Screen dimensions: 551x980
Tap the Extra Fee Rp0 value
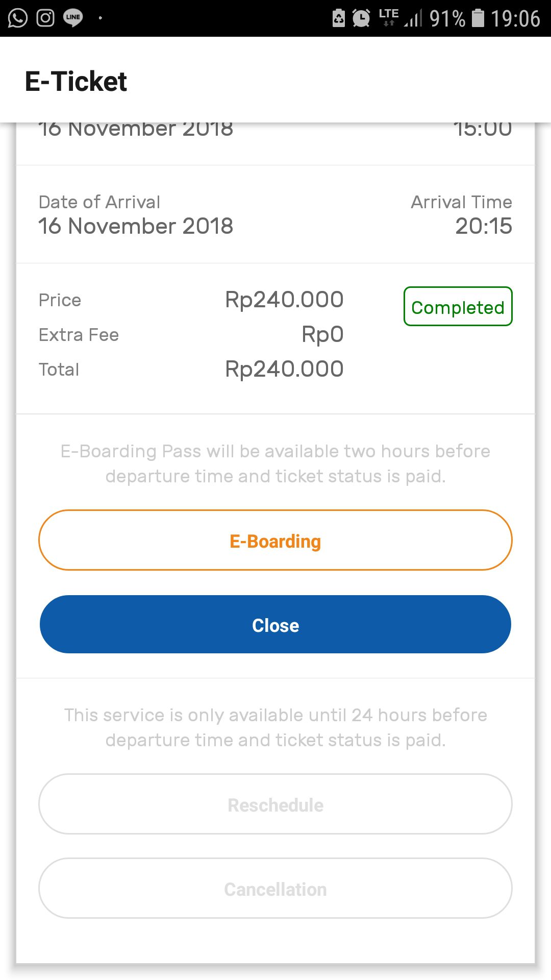[322, 335]
